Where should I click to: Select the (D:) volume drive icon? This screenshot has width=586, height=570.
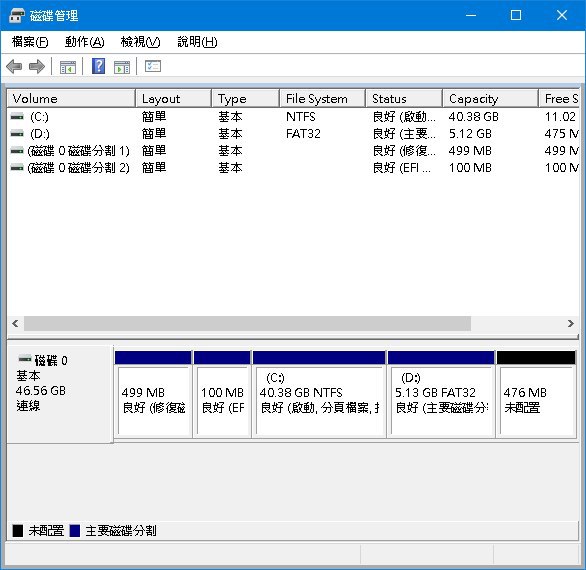[x=17, y=133]
